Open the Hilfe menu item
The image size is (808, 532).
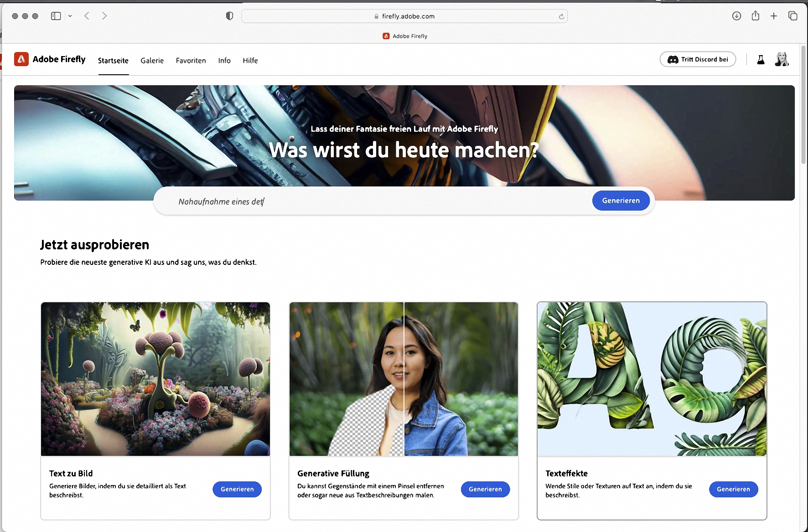coord(250,61)
